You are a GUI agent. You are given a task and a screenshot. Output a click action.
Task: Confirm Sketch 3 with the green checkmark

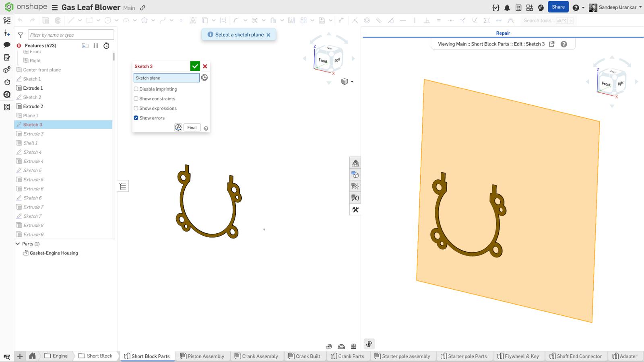[195, 66]
